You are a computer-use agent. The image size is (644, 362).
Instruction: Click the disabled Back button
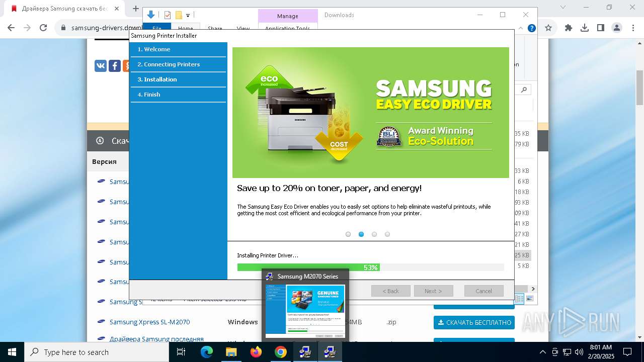pos(390,291)
